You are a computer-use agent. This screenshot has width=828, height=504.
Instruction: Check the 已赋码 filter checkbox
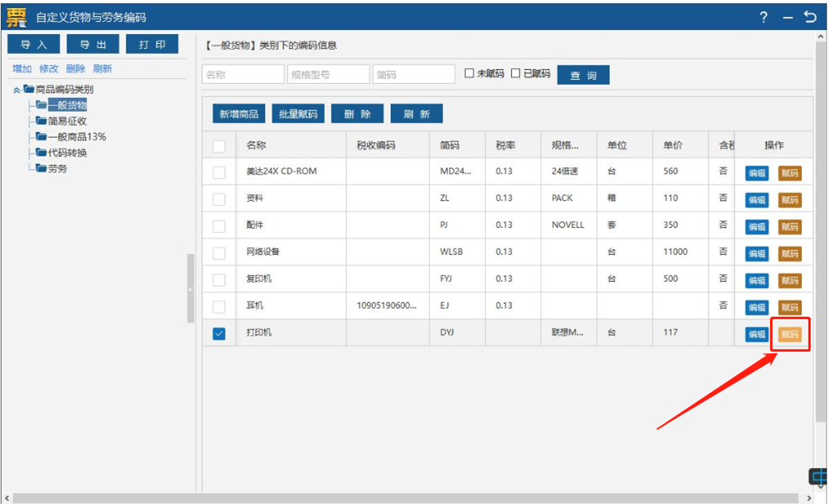515,73
